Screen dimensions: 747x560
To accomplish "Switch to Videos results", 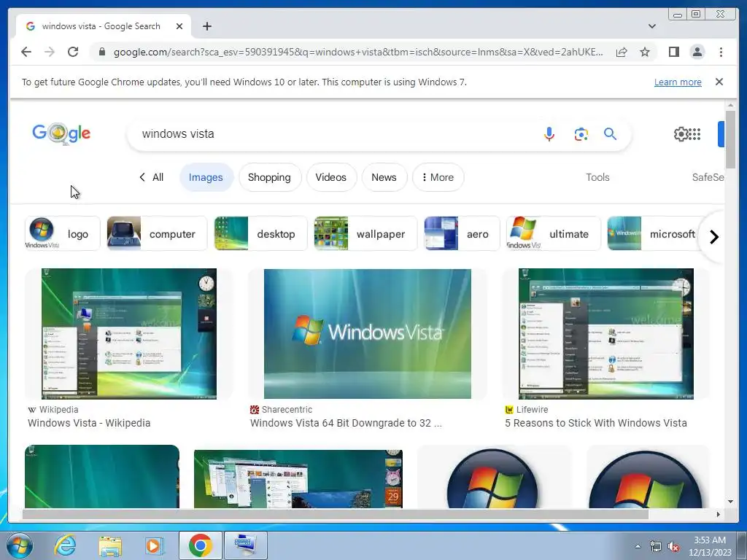I will point(331,177).
